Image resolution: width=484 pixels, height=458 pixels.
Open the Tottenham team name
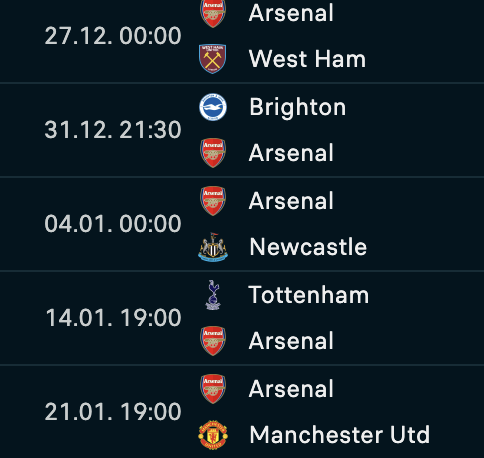point(309,295)
